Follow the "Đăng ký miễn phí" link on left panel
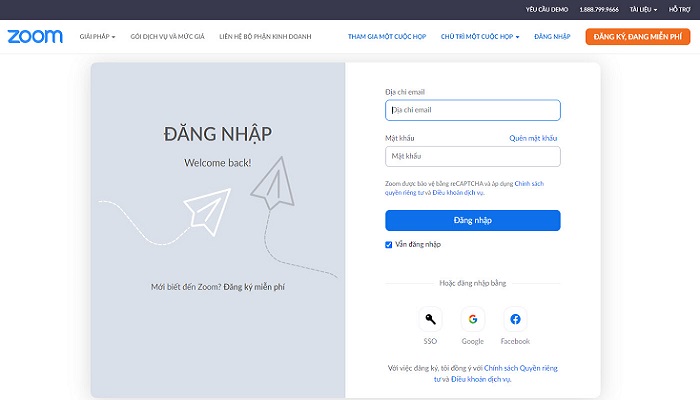This screenshot has height=400, width=700. tap(254, 287)
